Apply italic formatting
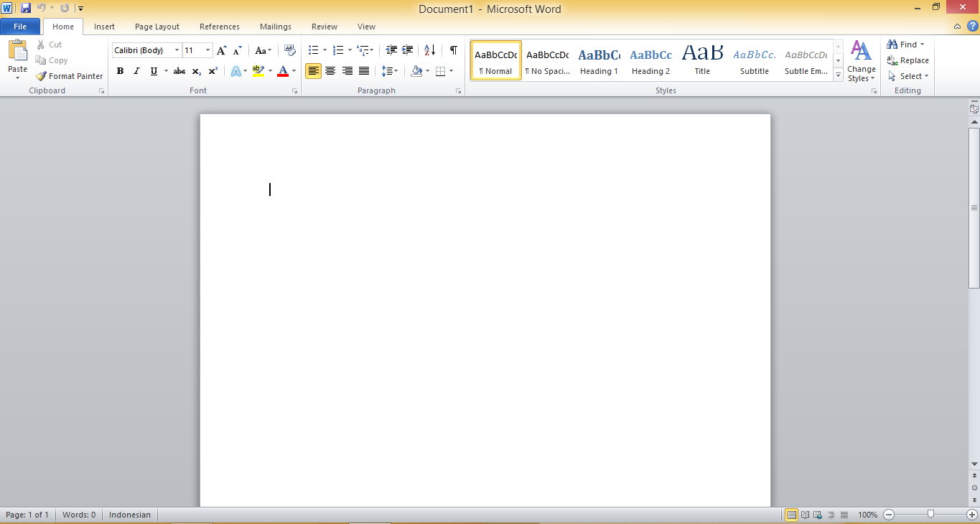This screenshot has height=524, width=980. (136, 70)
